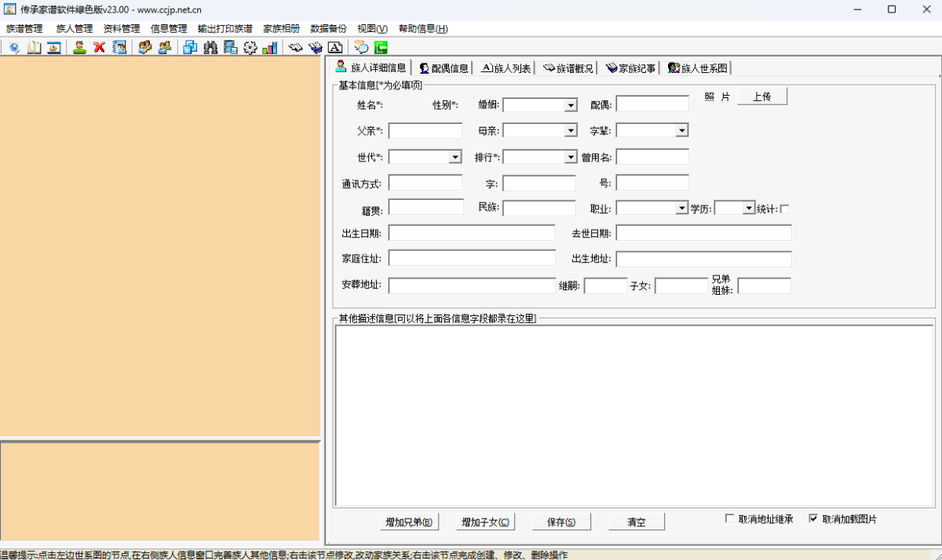The width and height of the screenshot is (942, 560).
Task: Click the green exit door icon
Action: pos(381,48)
